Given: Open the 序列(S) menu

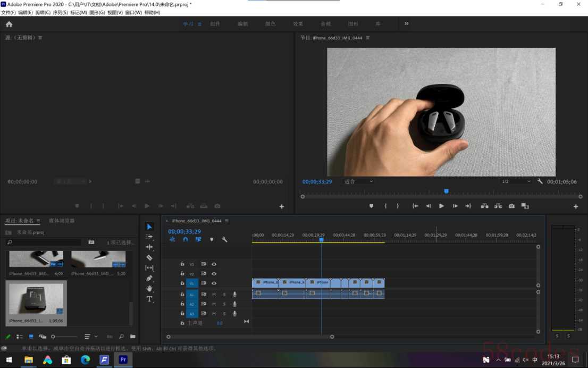Looking at the screenshot, I should click(x=61, y=12).
